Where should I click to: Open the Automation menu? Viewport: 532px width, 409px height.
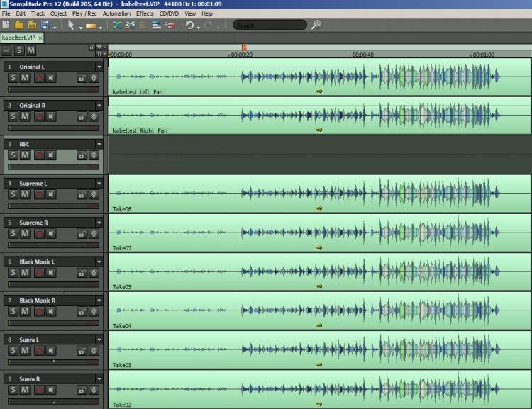click(116, 13)
